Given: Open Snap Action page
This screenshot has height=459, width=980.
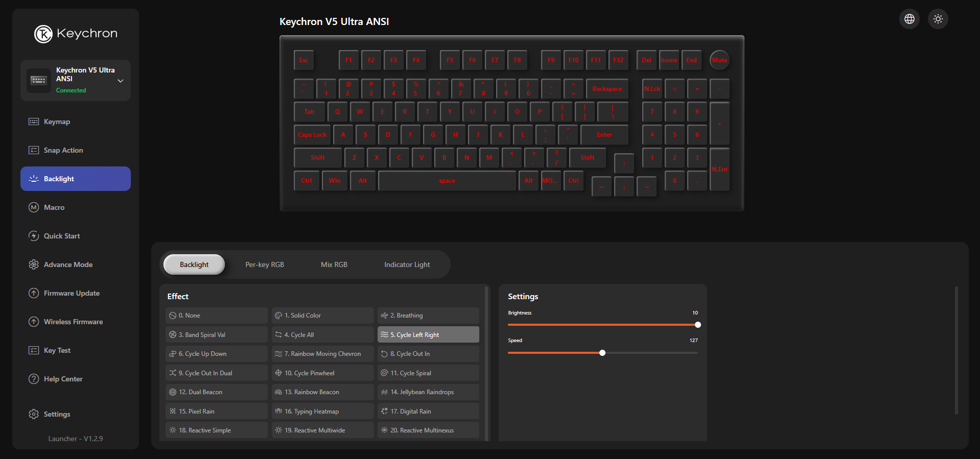Looking at the screenshot, I should 76,150.
